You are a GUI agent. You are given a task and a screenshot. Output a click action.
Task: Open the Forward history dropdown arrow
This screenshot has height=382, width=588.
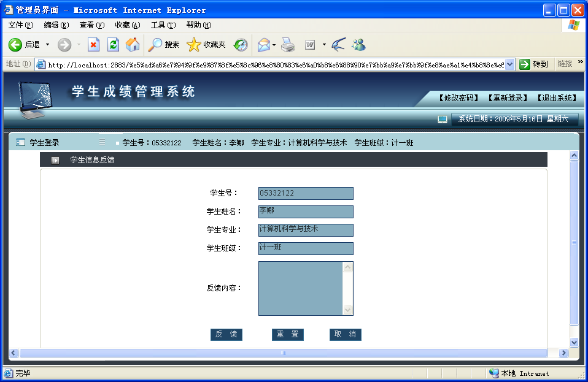79,45
